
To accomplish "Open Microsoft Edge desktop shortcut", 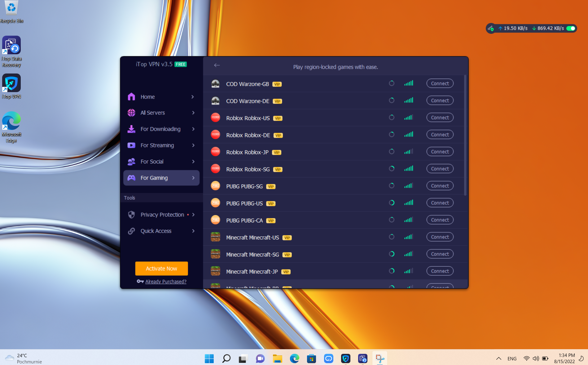I will tap(11, 127).
